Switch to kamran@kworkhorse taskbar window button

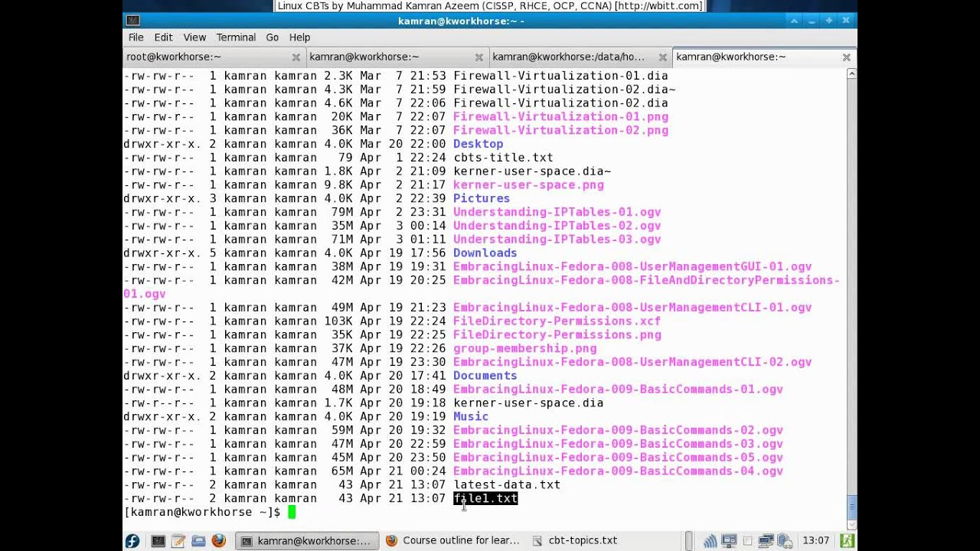tap(307, 541)
